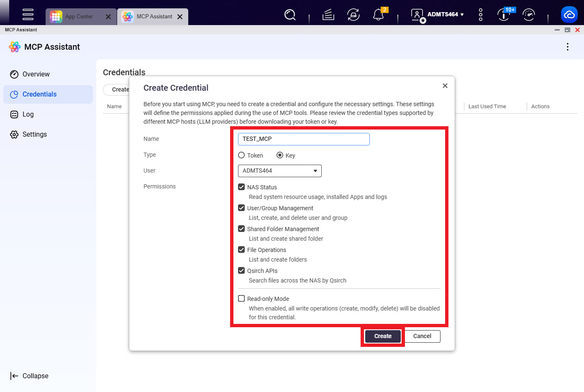Open background tasks icon in top bar
This screenshot has width=584, height=392.
pyautogui.click(x=328, y=15)
